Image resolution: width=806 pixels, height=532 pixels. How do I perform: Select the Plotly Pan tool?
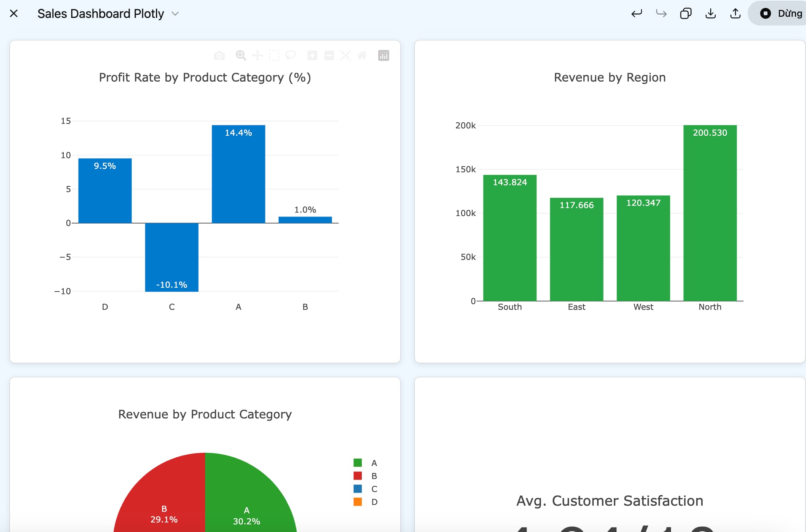pyautogui.click(x=257, y=56)
